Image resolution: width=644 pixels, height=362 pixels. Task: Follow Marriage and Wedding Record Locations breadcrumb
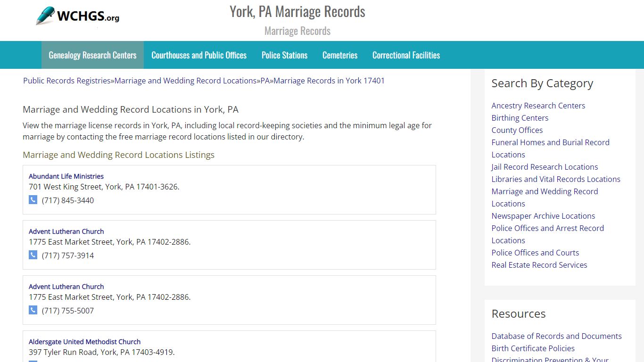[x=186, y=81]
